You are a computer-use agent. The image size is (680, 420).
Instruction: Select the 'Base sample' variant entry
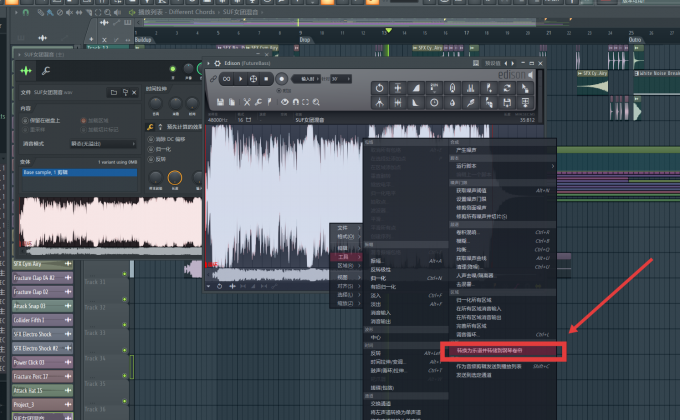pos(79,173)
